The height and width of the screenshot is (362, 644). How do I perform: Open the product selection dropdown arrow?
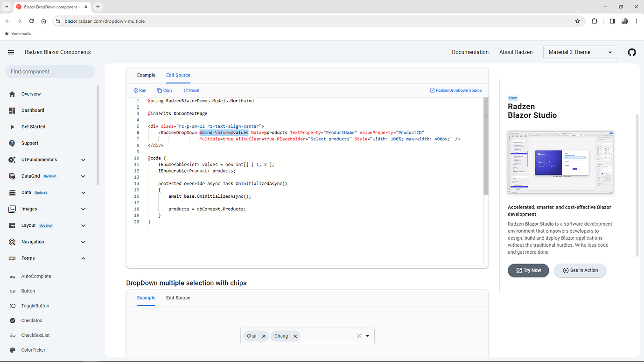click(367, 336)
